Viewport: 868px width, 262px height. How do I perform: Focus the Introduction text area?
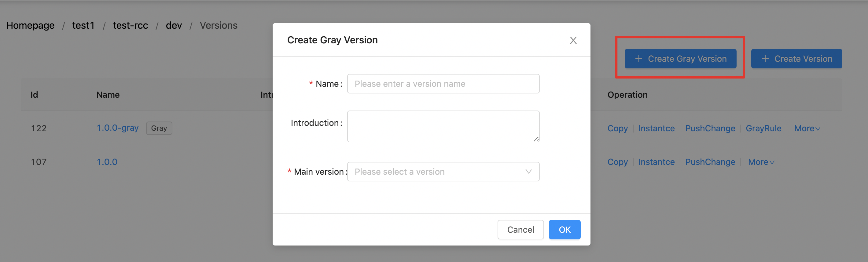coord(443,126)
